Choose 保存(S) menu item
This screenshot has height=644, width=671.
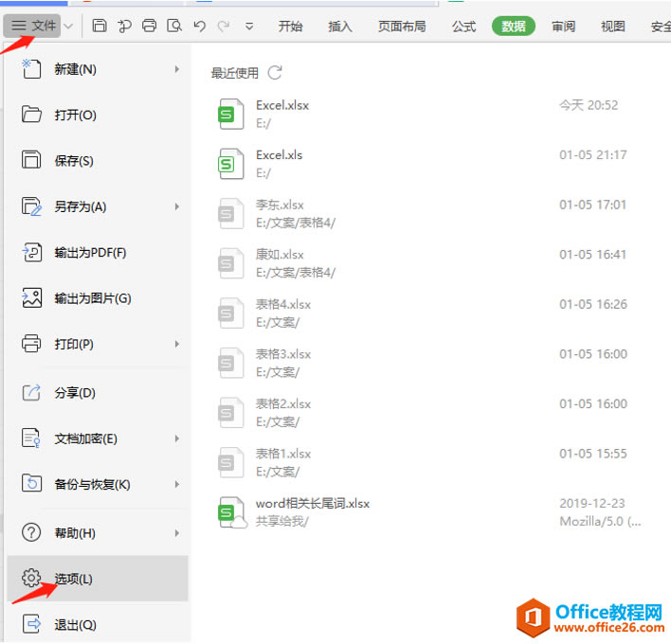(x=98, y=161)
